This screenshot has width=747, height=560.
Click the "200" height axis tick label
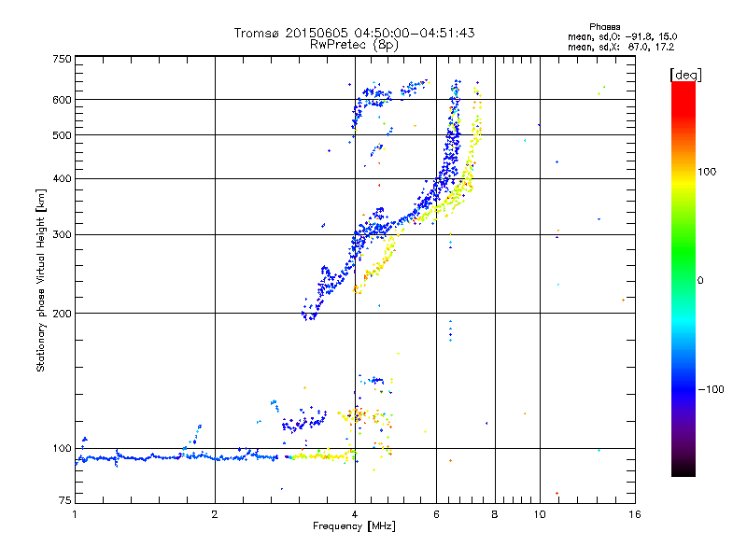pos(63,314)
